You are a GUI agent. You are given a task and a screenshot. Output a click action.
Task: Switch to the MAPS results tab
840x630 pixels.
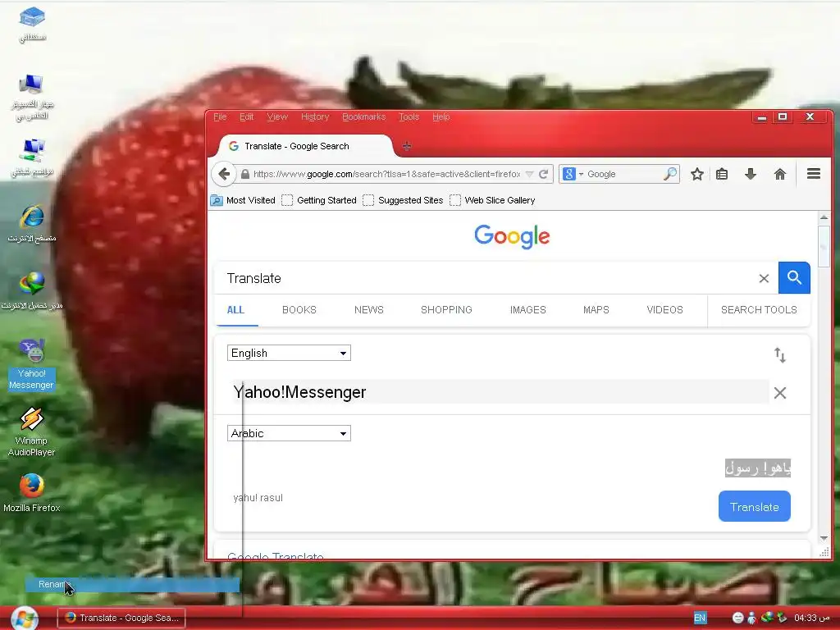[x=596, y=309]
